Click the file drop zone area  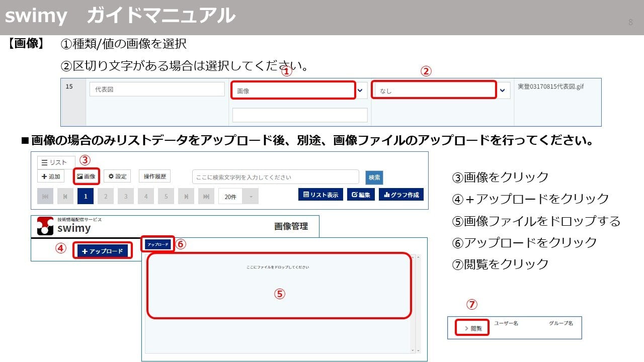point(279,286)
